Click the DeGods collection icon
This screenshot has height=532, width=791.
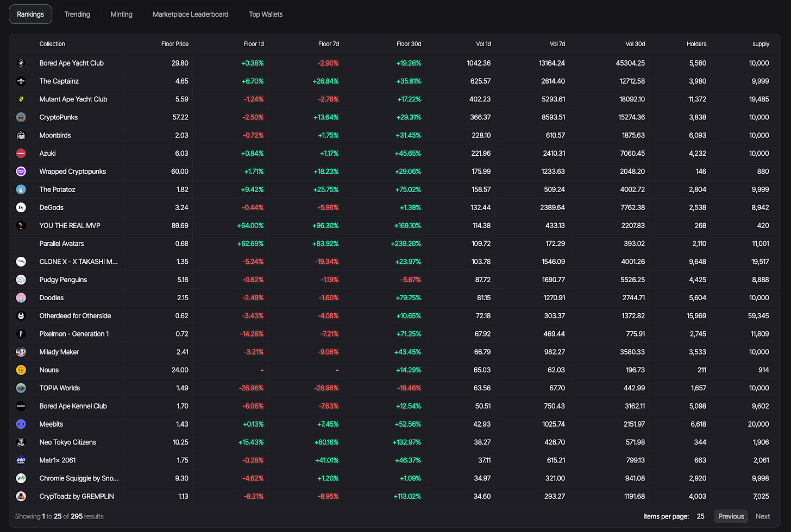point(21,207)
